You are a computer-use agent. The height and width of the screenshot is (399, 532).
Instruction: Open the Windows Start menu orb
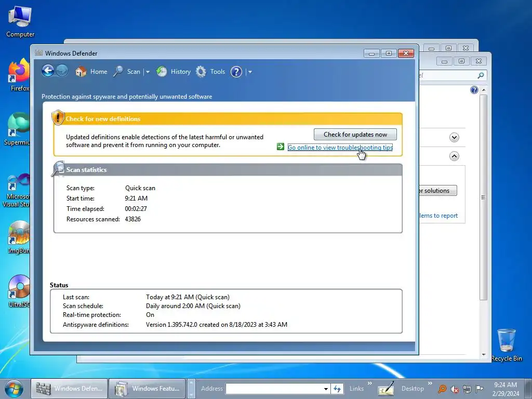pyautogui.click(x=14, y=389)
